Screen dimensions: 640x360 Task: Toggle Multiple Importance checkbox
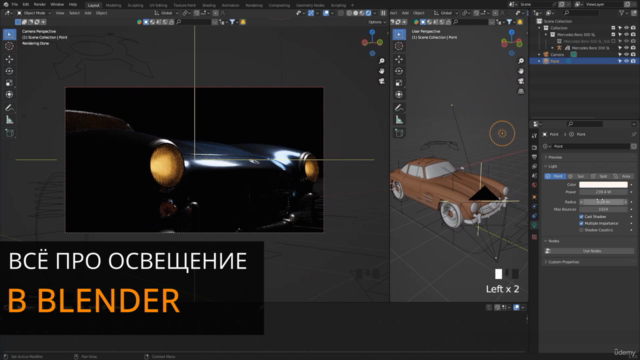(x=581, y=223)
